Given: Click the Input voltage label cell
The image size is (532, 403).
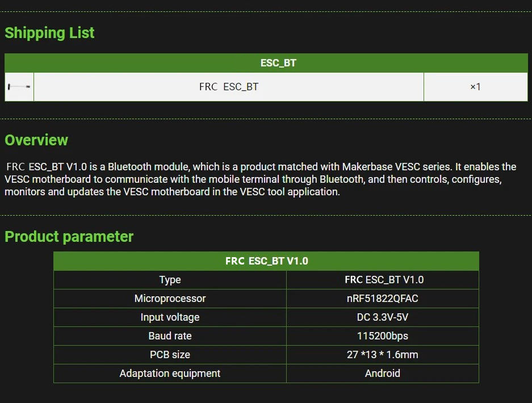Looking at the screenshot, I should pyautogui.click(x=170, y=317).
